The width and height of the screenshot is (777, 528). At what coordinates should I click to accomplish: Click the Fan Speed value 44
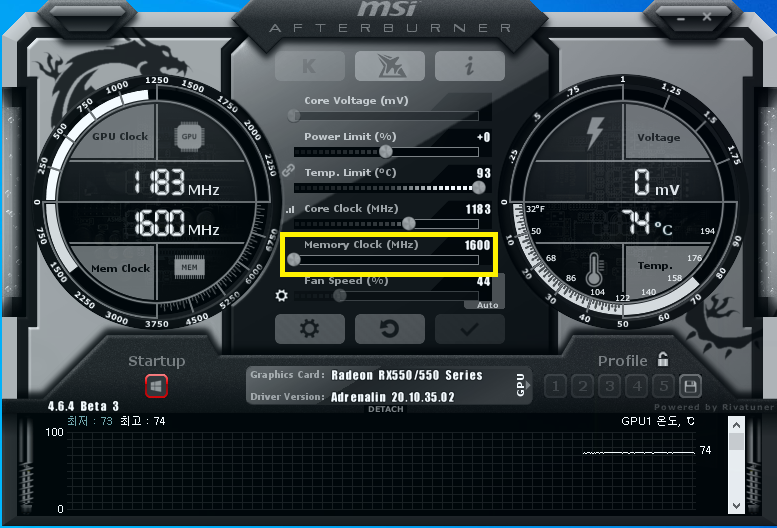pos(484,281)
